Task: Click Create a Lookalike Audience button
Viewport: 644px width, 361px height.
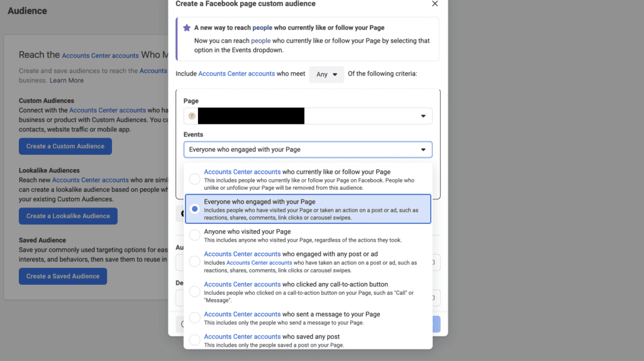Action: pos(68,216)
